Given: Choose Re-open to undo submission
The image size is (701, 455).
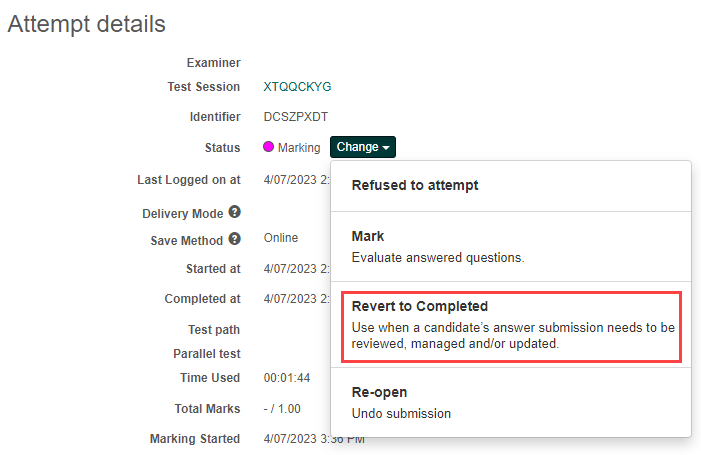Looking at the screenshot, I should 401,402.
